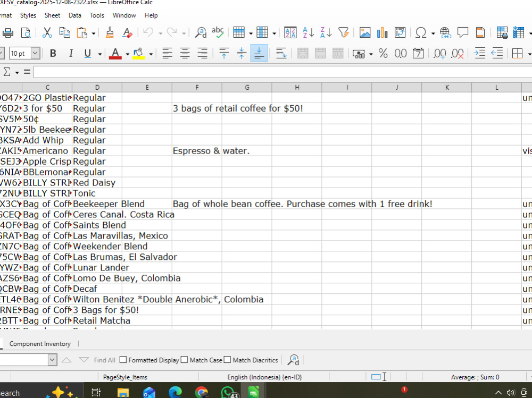This screenshot has height=398, width=532.
Task: Insert Image icon in toolbar
Action: pos(365,33)
